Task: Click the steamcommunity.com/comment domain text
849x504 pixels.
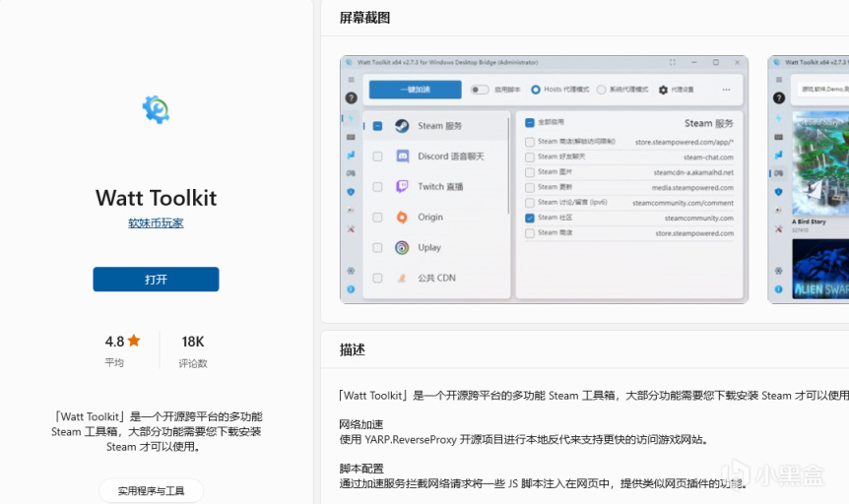Action: [683, 203]
